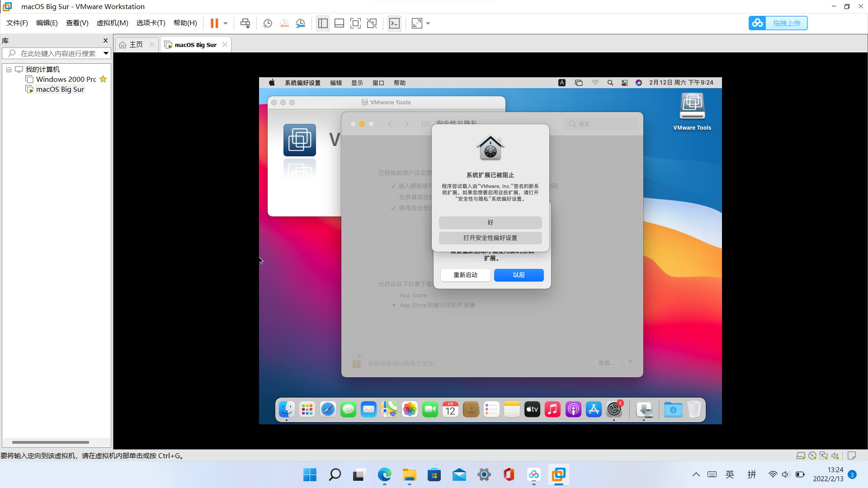868x488 pixels.
Task: Take a snapshot using the snapshot icon
Action: [x=268, y=23]
